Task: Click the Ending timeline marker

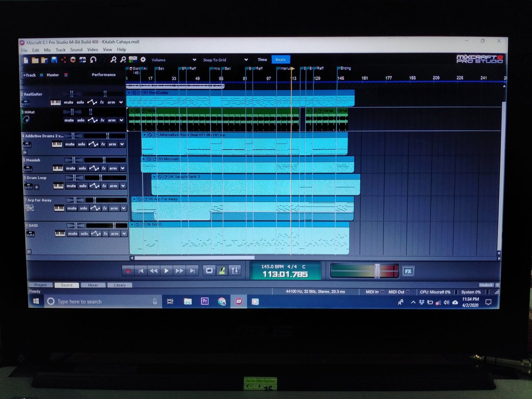Action: [x=345, y=68]
